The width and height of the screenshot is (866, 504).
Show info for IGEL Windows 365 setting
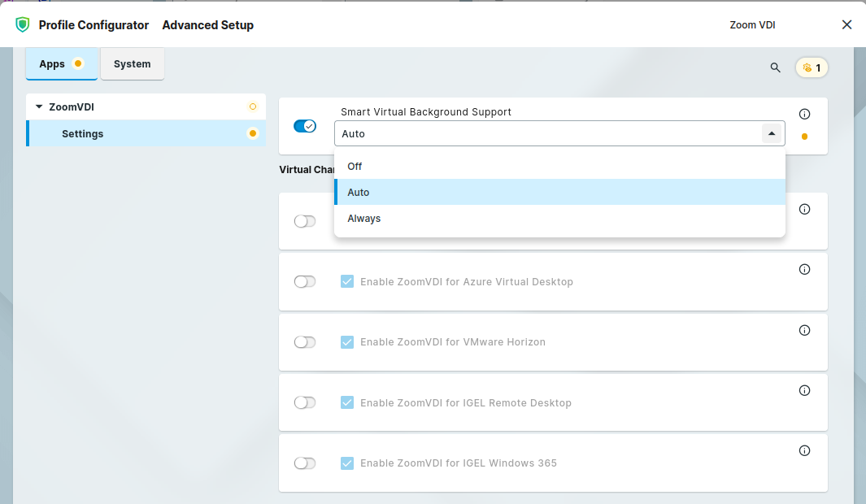804,450
